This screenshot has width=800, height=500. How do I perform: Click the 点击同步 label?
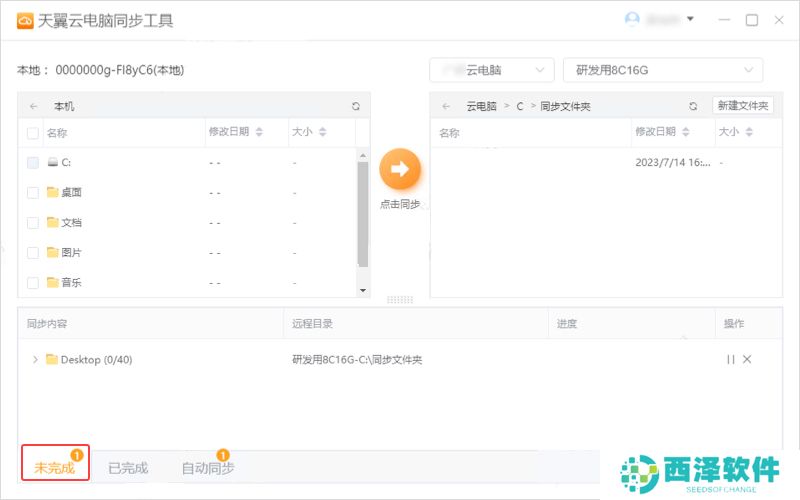click(399, 204)
